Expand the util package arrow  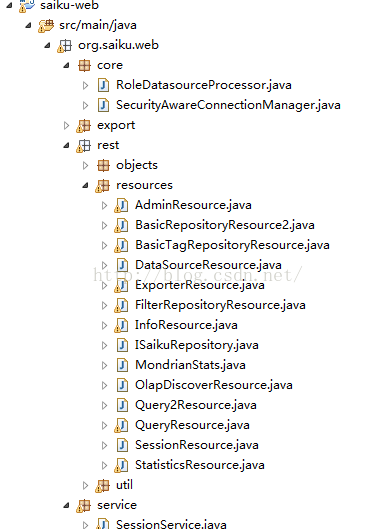(x=85, y=485)
